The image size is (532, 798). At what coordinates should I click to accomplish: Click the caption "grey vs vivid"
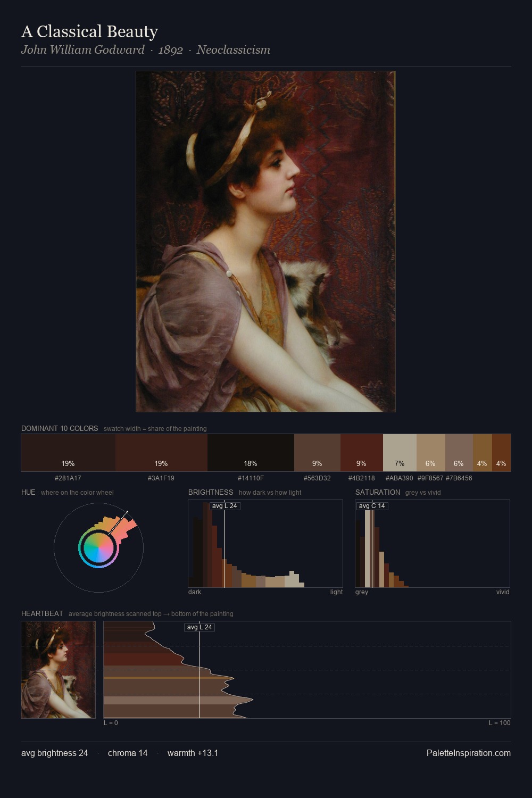[x=423, y=493]
